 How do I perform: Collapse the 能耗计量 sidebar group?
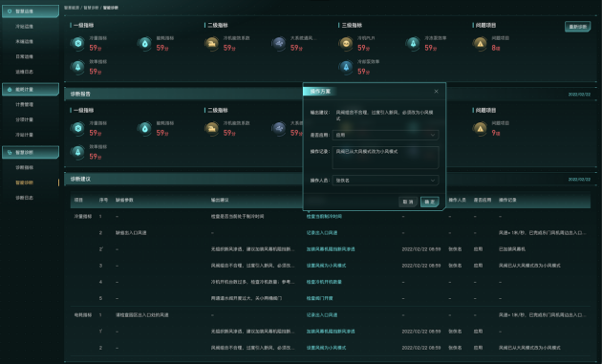(31, 89)
